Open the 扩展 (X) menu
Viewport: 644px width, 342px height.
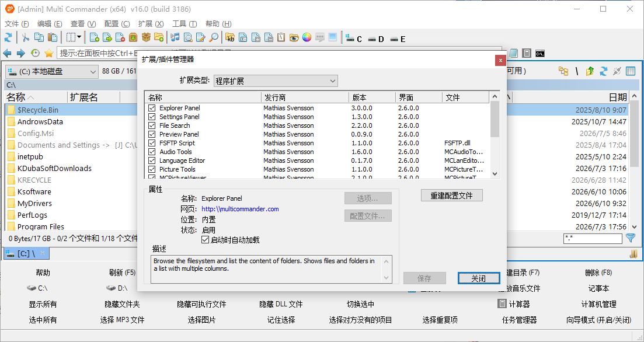[151, 24]
